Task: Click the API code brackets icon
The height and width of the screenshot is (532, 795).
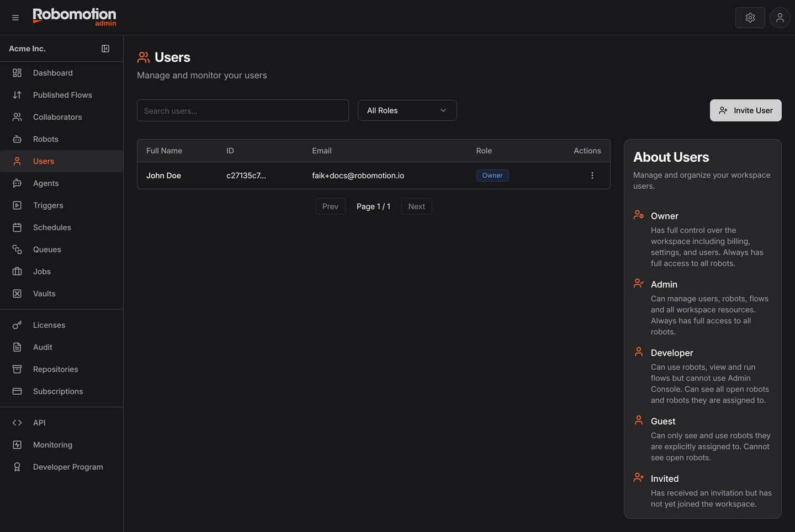Action: [17, 423]
